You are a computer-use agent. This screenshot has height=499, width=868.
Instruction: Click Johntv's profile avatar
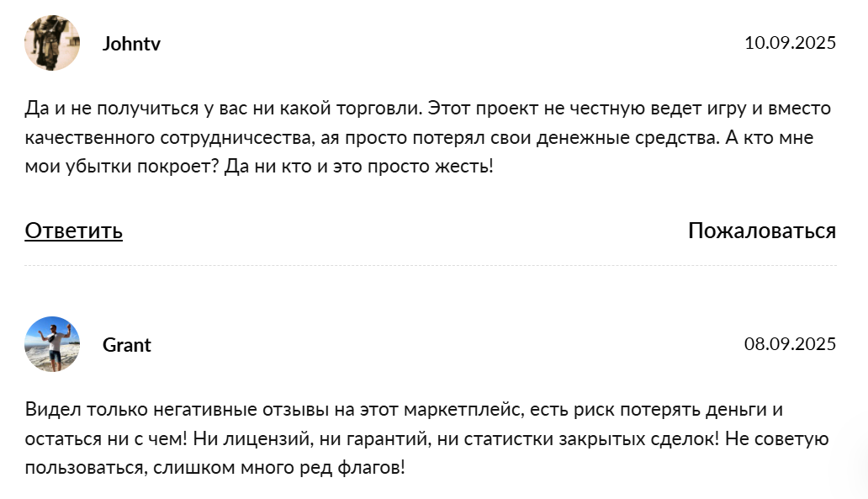(x=52, y=43)
